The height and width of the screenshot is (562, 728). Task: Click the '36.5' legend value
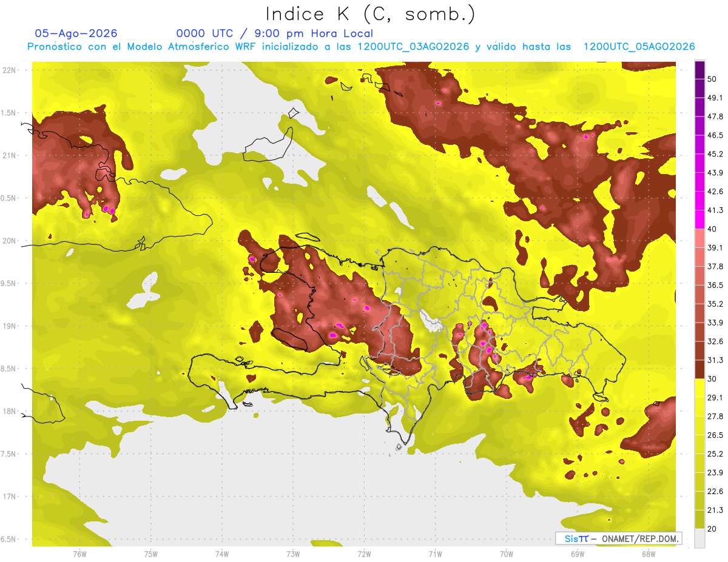715,285
